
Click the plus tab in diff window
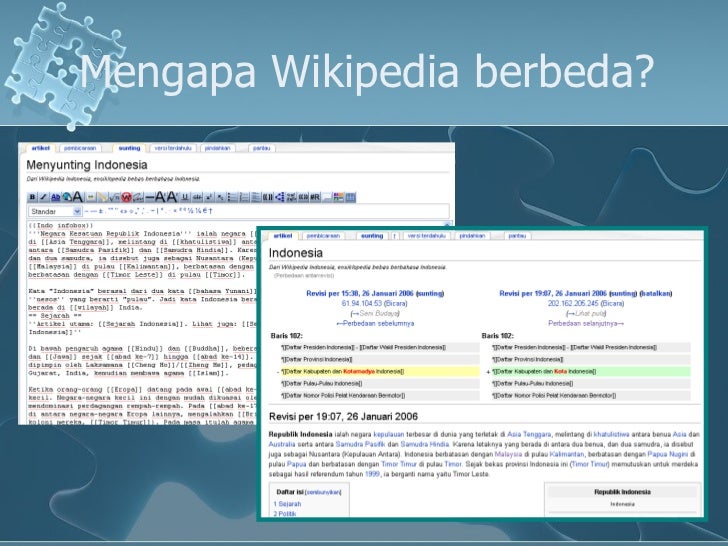click(x=395, y=236)
